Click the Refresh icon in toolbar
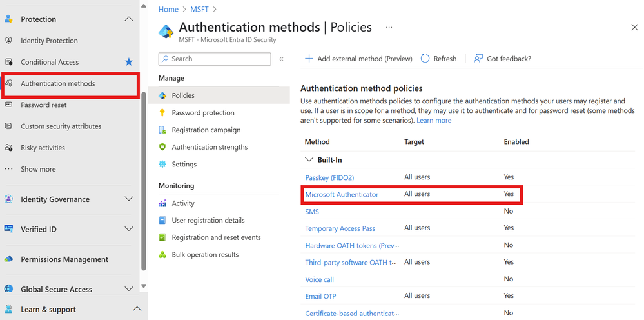This screenshot has height=320, width=644. click(x=425, y=59)
